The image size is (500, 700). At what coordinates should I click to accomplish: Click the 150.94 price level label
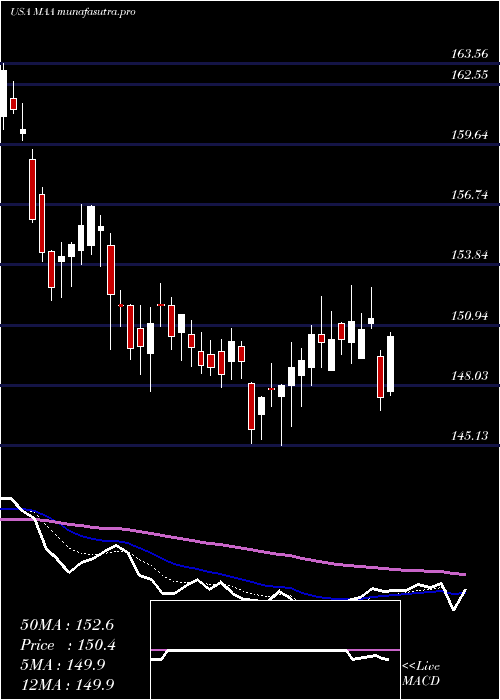click(x=470, y=316)
